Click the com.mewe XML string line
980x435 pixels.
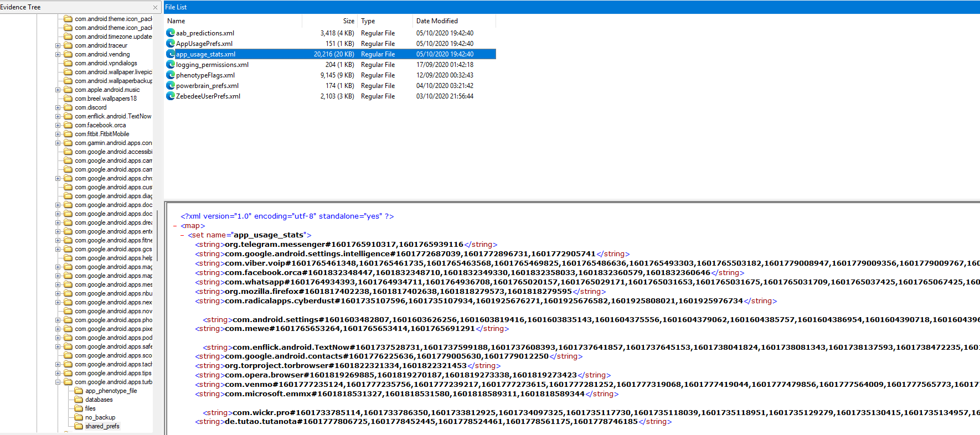(x=352, y=329)
